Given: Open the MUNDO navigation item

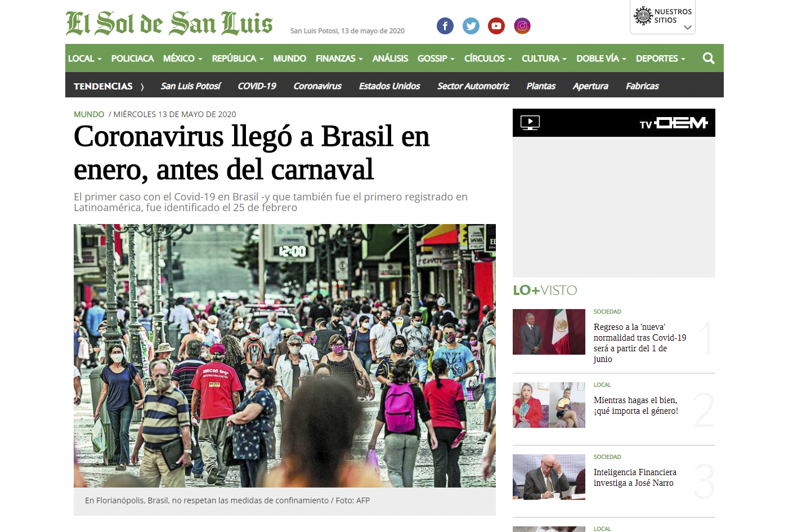Looking at the screenshot, I should (290, 58).
